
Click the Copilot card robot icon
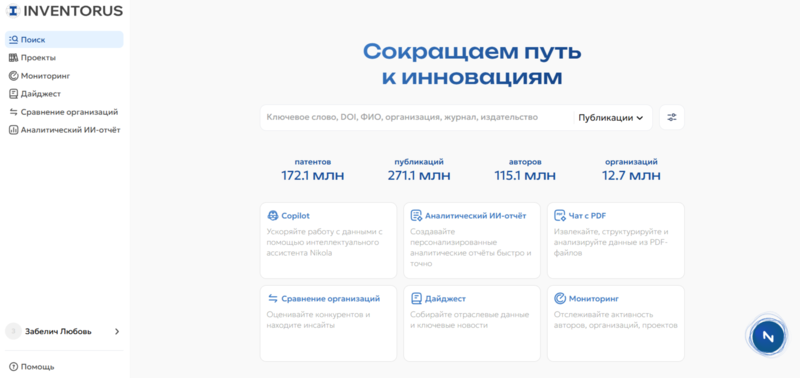[273, 216]
